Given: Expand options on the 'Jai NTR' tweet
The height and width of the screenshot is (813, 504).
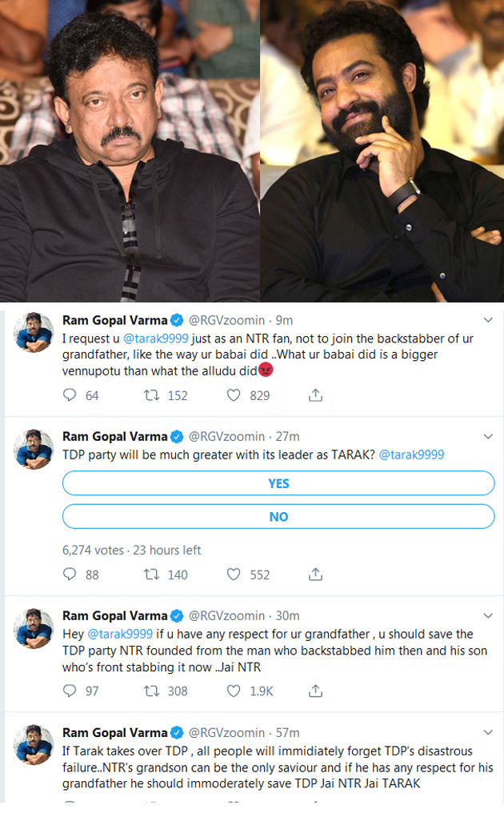Looking at the screenshot, I should coord(488,615).
